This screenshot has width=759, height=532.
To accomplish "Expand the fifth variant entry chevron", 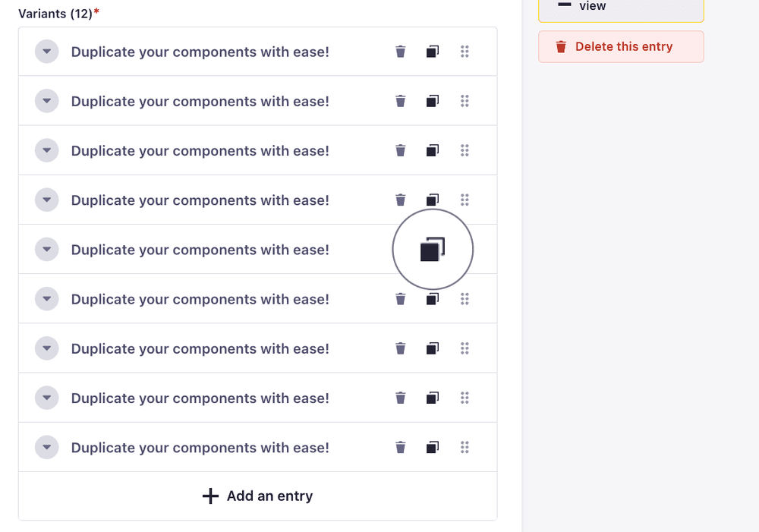I will point(47,250).
